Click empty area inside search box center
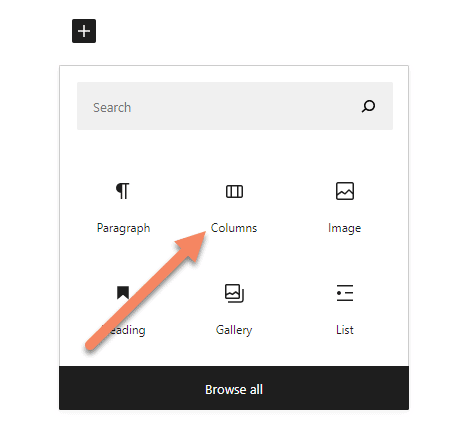This screenshot has width=466, height=438. (x=235, y=106)
